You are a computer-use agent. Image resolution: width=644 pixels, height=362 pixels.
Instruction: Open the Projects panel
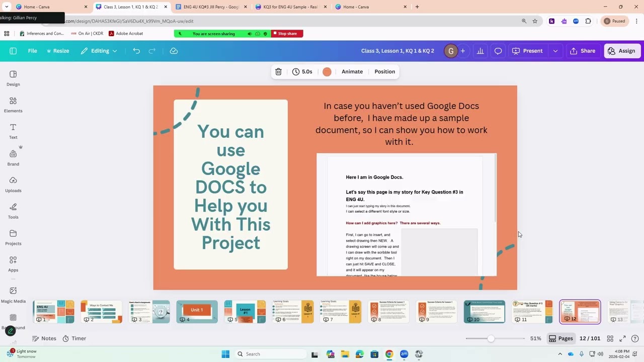pos(13,237)
